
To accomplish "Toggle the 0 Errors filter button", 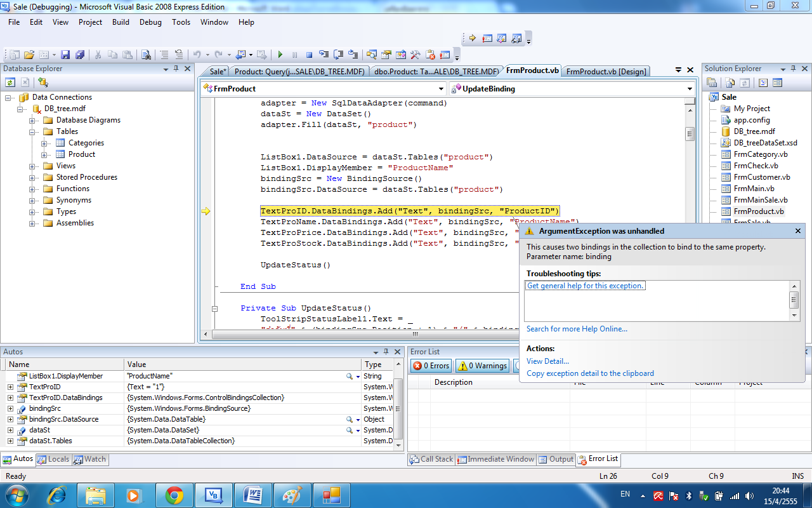I will (431, 366).
